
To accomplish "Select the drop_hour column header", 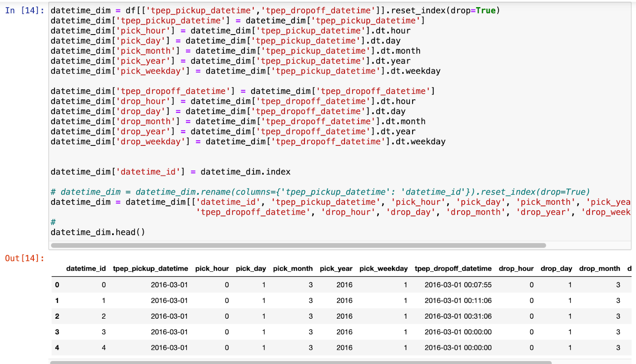I will (x=516, y=269).
